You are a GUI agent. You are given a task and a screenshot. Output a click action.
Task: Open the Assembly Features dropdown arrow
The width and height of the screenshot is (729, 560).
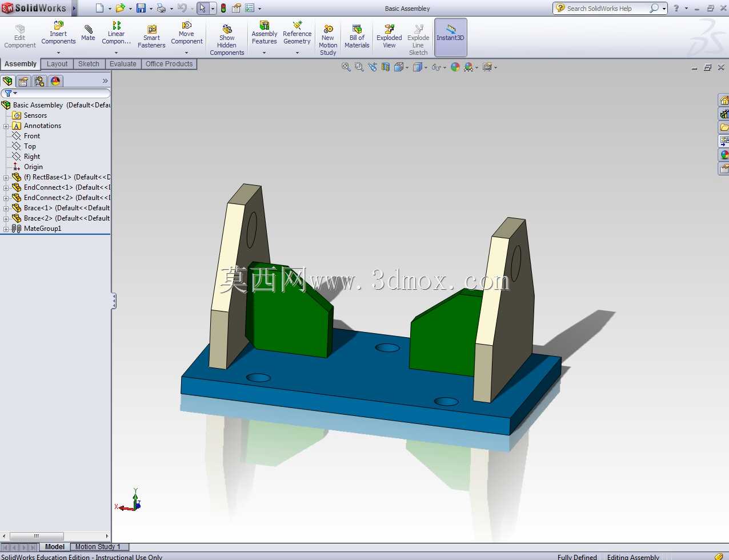pos(265,53)
